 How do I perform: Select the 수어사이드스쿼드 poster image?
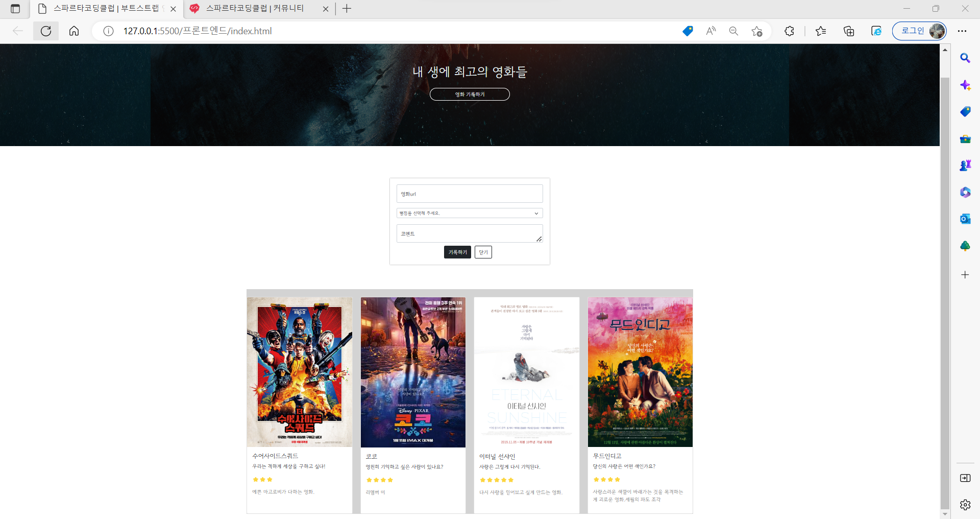tap(300, 372)
